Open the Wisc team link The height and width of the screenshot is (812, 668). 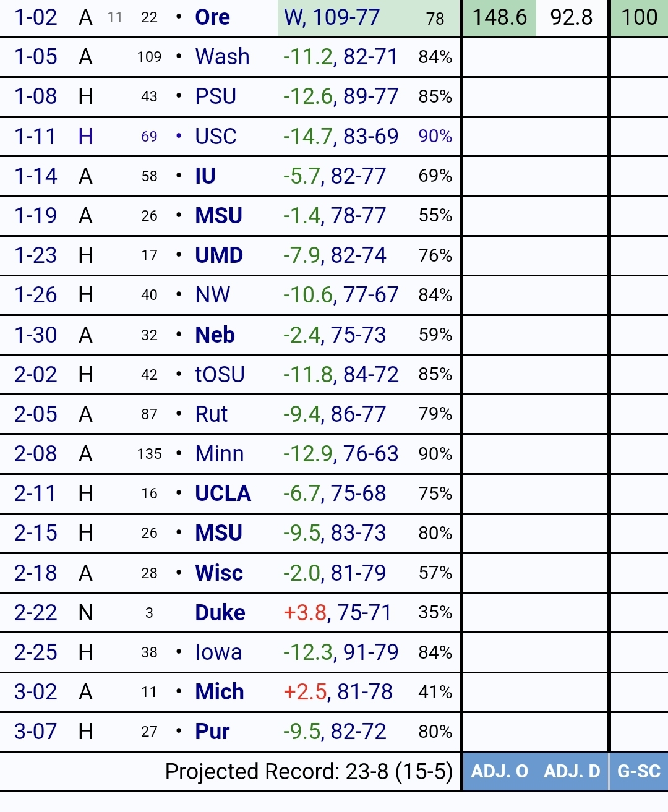(x=219, y=573)
